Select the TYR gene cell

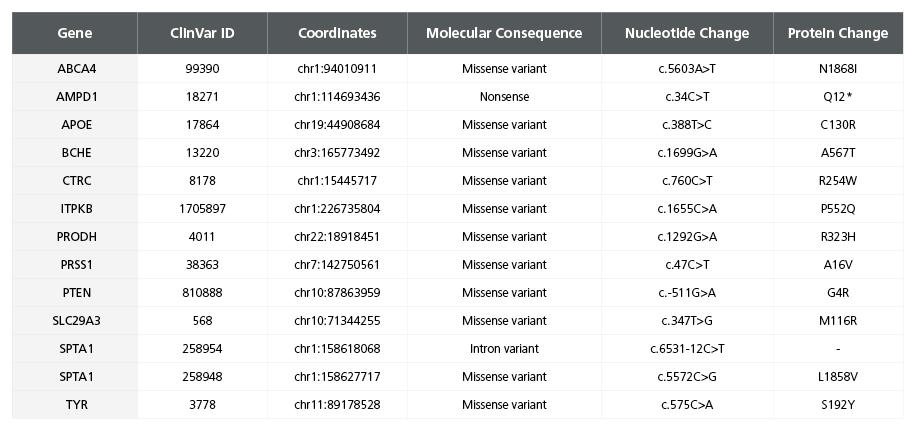75,405
